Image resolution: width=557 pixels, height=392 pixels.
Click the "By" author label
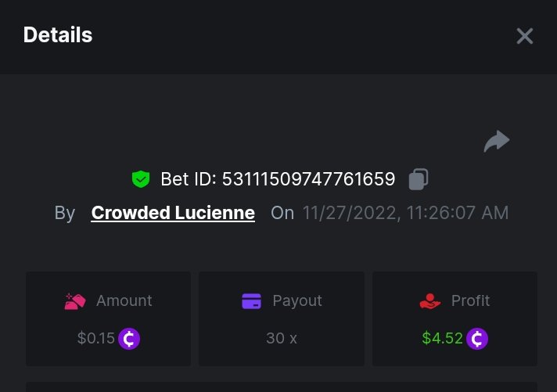click(65, 213)
